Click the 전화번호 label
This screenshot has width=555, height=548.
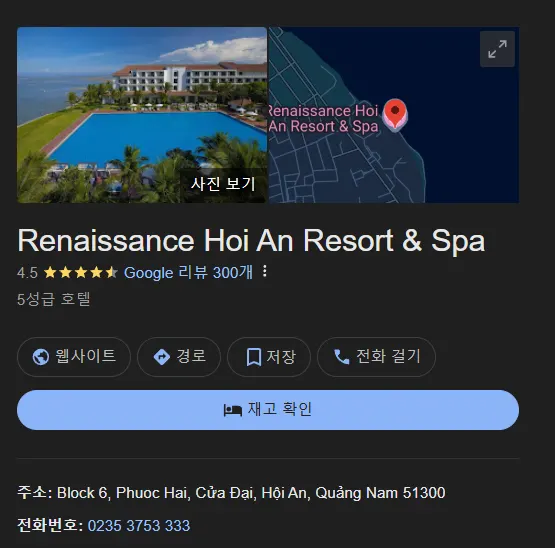coord(50,525)
